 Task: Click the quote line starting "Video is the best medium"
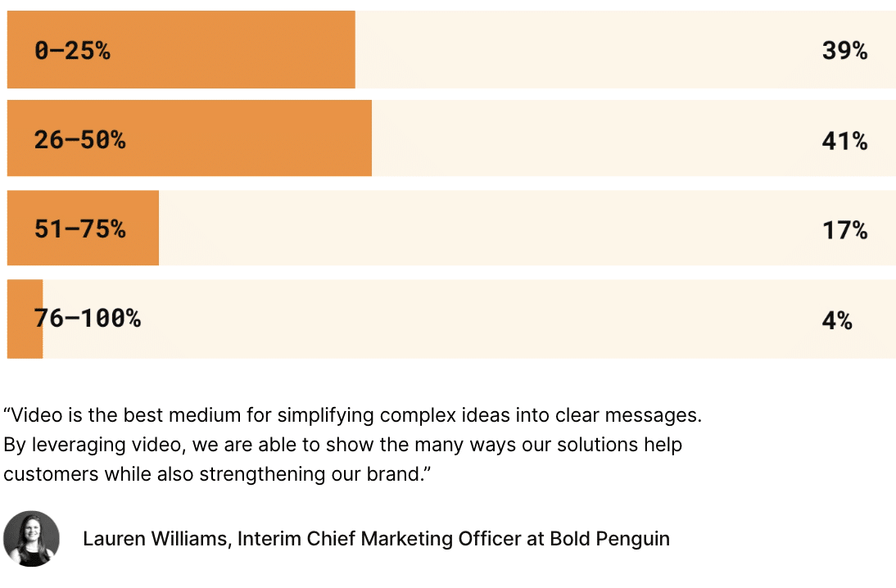click(352, 415)
